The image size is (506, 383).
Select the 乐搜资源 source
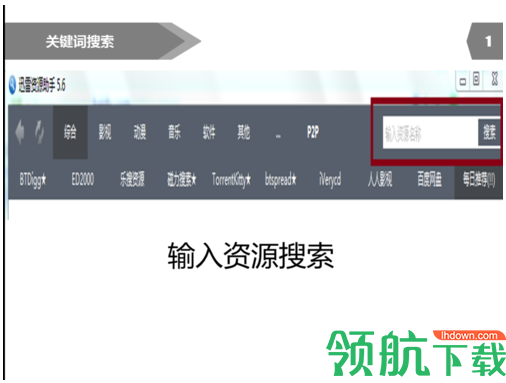coord(132,180)
